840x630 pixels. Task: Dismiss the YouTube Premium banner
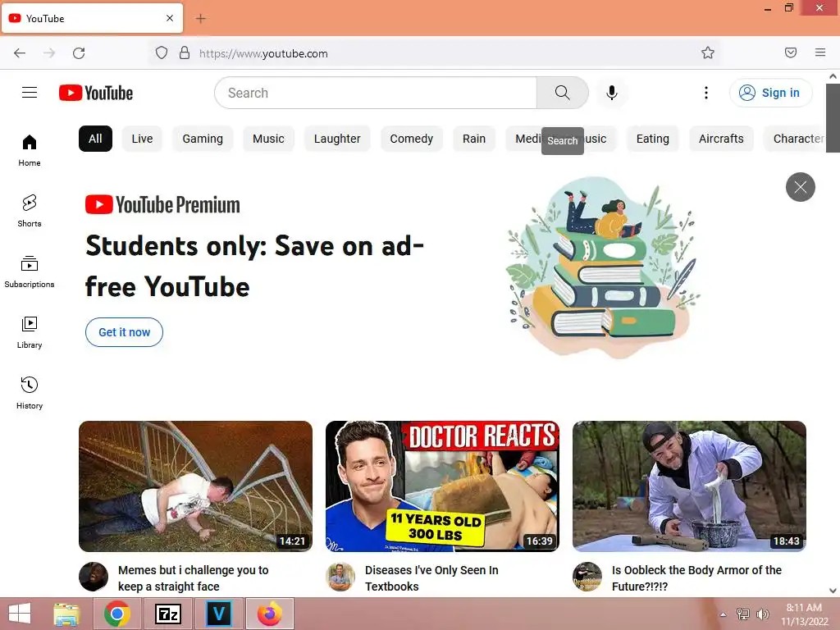801,187
